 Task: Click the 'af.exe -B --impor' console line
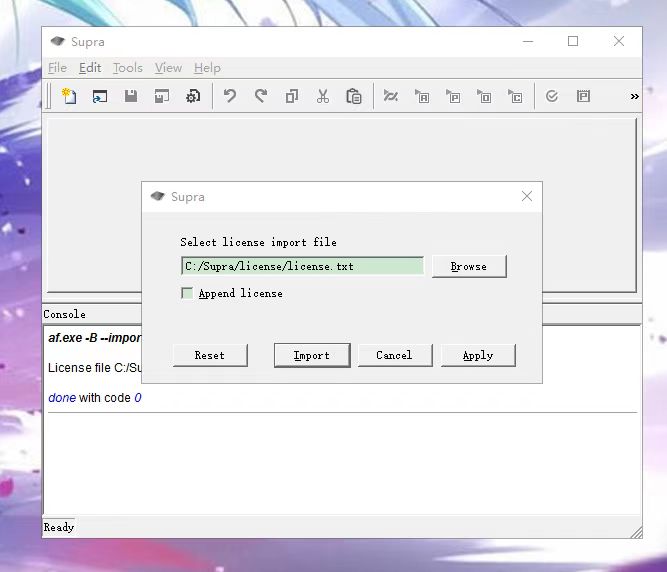[x=94, y=338]
